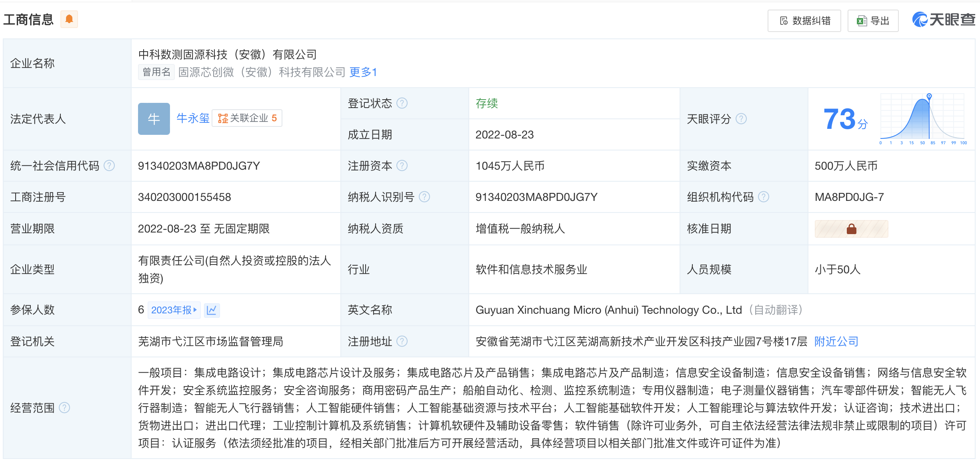Click the orange bell alert icon
This screenshot has height=465, width=980.
[x=69, y=19]
